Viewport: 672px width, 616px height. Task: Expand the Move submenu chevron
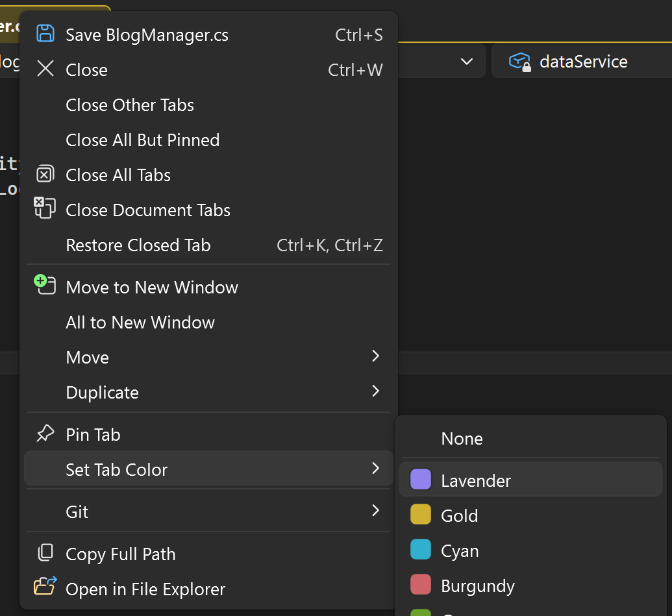pos(376,356)
